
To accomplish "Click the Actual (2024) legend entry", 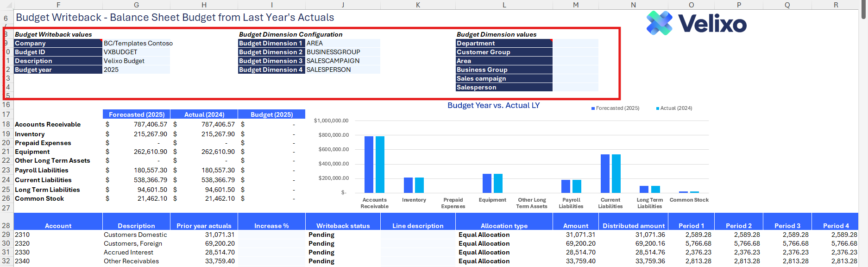I will point(676,108).
